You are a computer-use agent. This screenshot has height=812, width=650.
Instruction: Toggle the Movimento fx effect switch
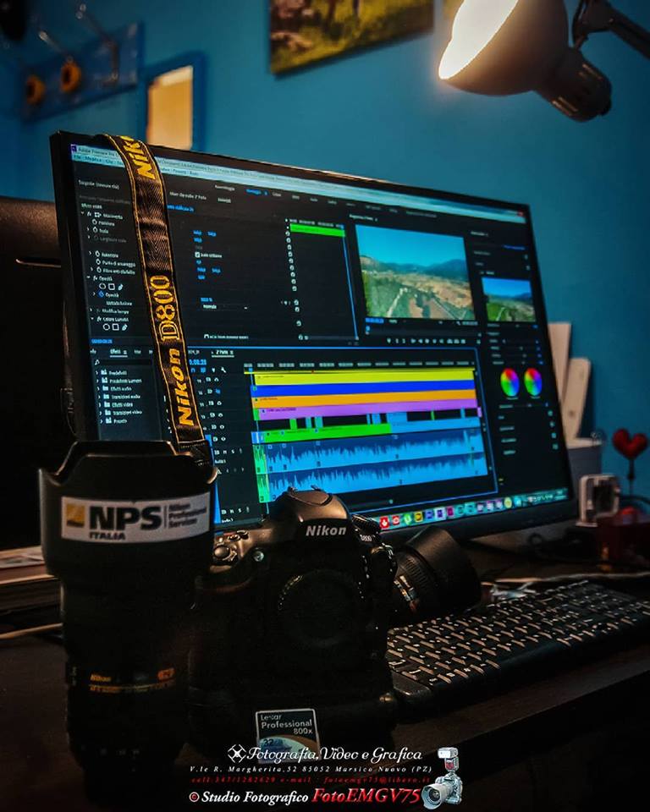(x=89, y=214)
